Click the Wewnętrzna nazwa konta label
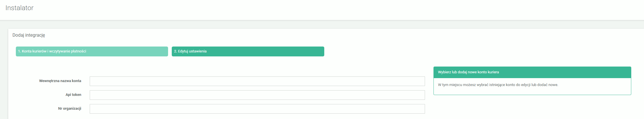The image size is (644, 119). click(x=60, y=81)
